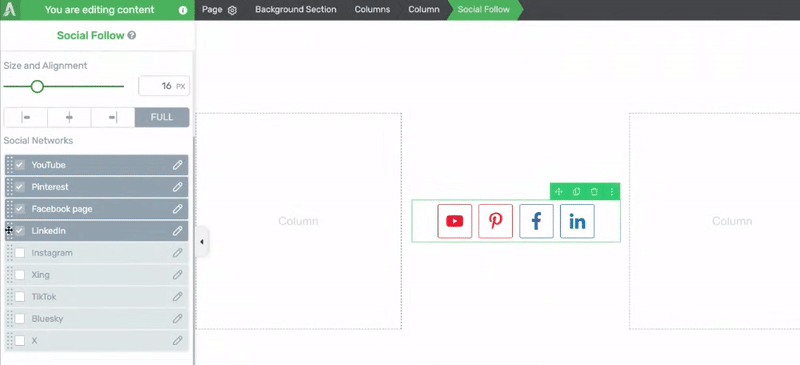Click the icon size slider handle
800x365 pixels.
37,86
